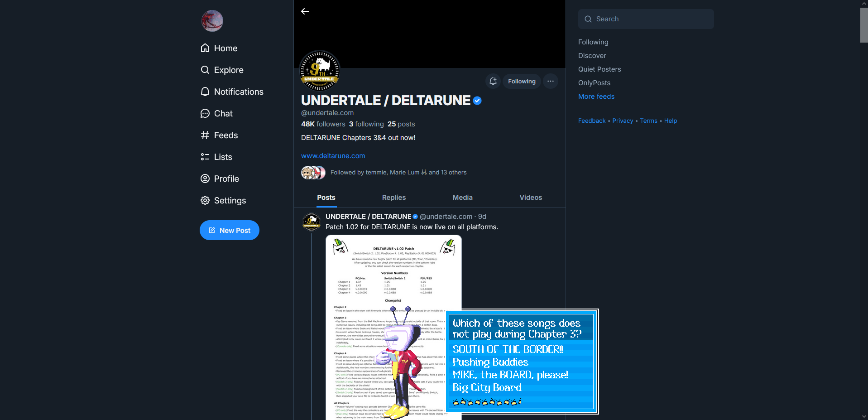
Task: Click the New Post button
Action: [x=230, y=230]
